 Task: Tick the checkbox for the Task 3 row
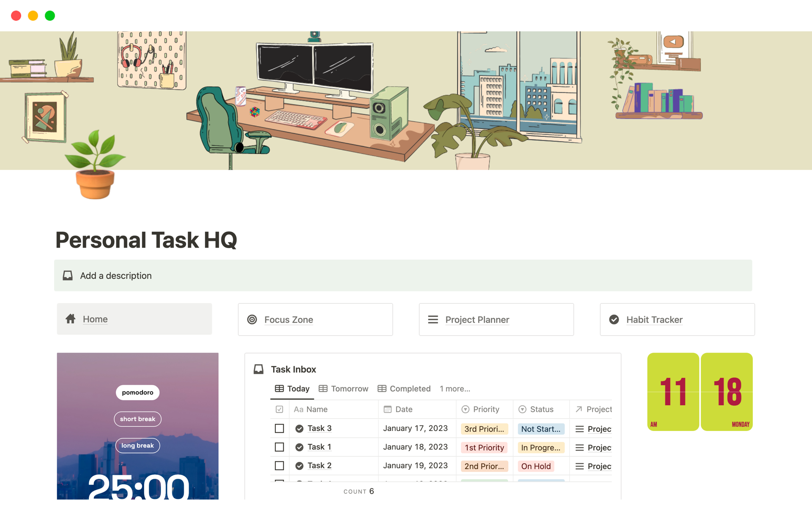click(279, 428)
